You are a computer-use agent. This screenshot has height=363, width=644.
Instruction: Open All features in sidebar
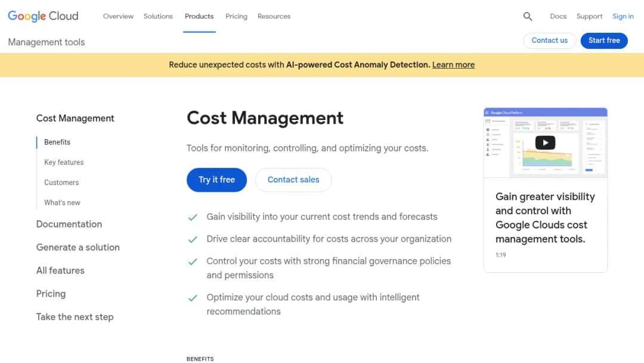(x=60, y=270)
